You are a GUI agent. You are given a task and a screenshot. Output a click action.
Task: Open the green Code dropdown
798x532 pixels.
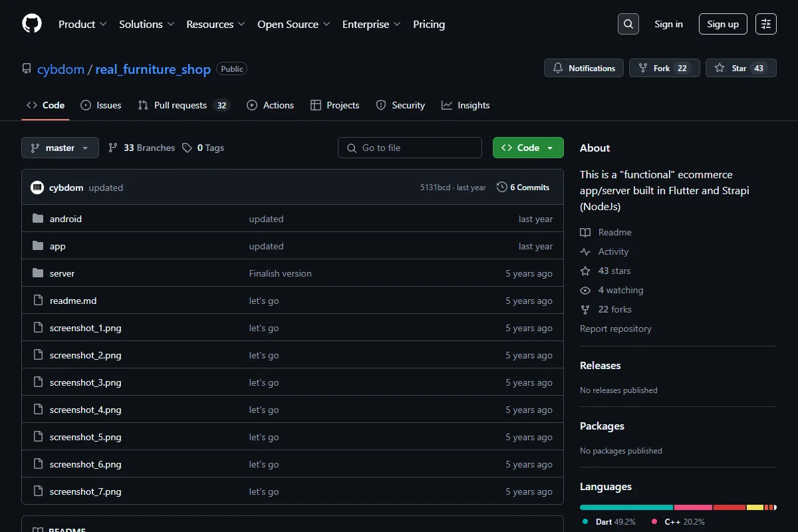(528, 148)
